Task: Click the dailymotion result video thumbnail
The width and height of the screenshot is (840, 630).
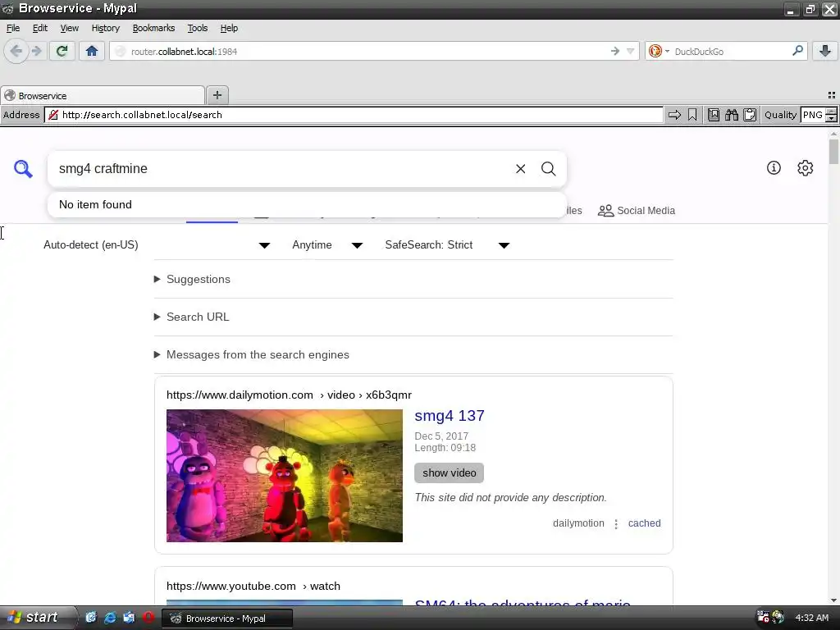Action: [x=285, y=476]
